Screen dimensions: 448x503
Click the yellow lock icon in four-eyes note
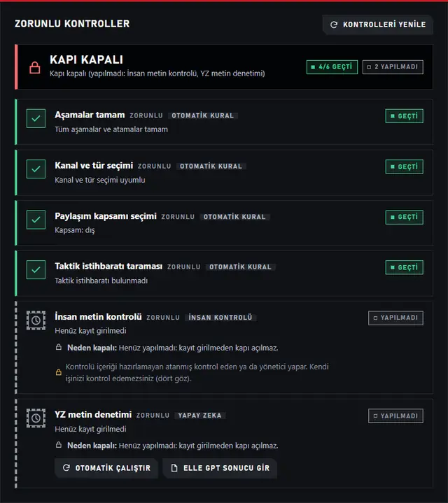58,372
